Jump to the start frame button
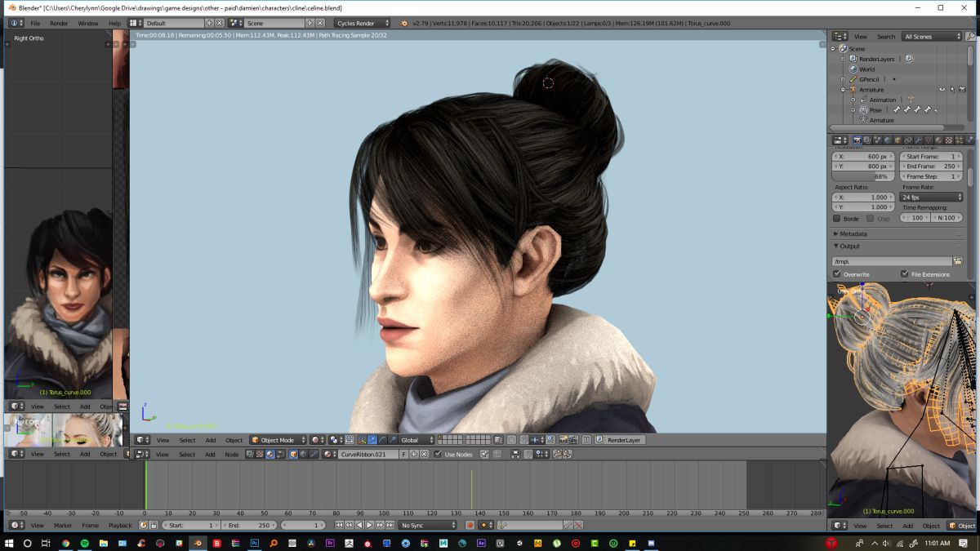Viewport: 980px width, 551px height. click(x=339, y=525)
